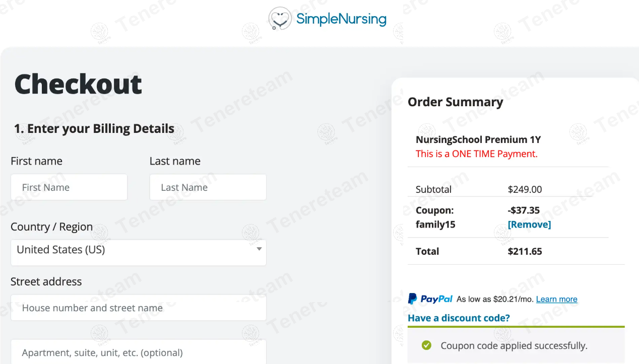Screen dimensions: 639x364
Task: Open the Country / Region dropdown arrow
Action: (x=259, y=249)
